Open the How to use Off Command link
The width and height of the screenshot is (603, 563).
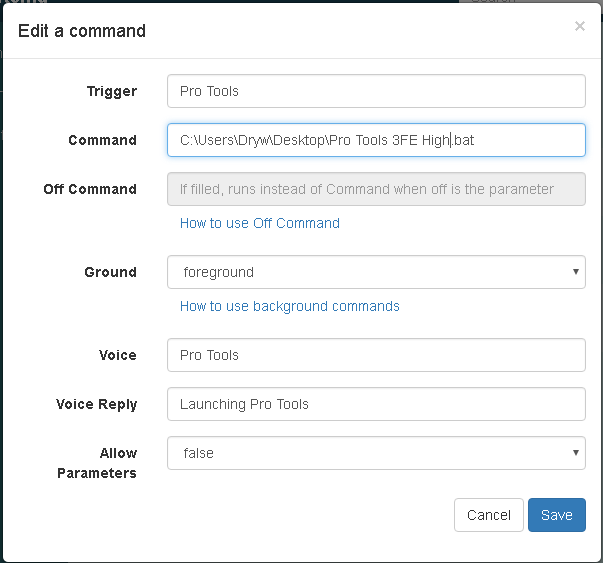[260, 223]
